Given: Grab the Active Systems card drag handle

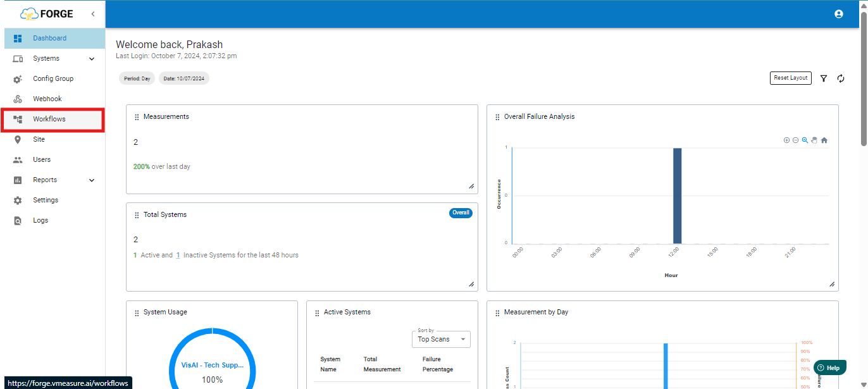Looking at the screenshot, I should pyautogui.click(x=317, y=312).
